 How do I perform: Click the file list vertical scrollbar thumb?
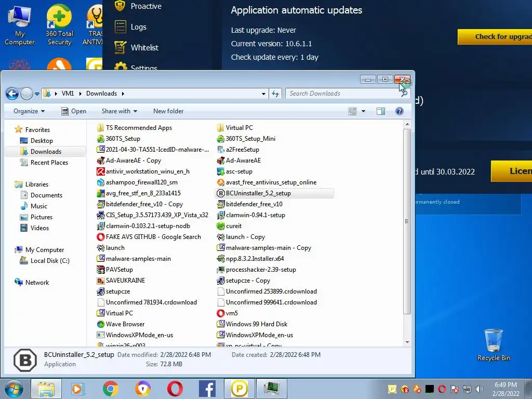(x=407, y=221)
